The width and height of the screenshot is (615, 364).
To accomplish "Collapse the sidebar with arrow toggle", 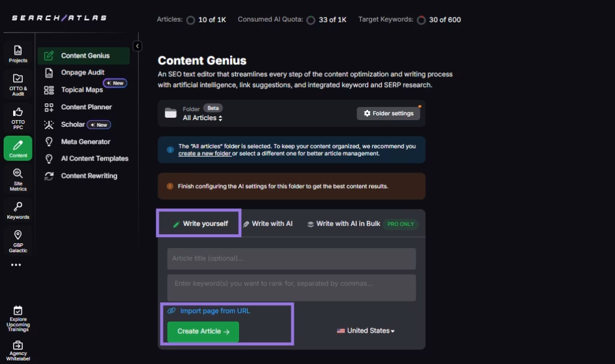I will [138, 46].
